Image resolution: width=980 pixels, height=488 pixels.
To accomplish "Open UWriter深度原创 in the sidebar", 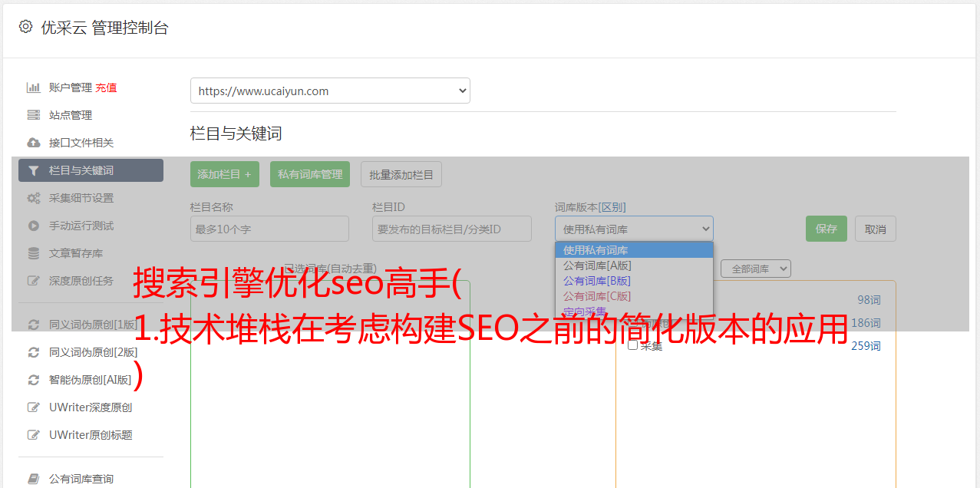I will 91,407.
